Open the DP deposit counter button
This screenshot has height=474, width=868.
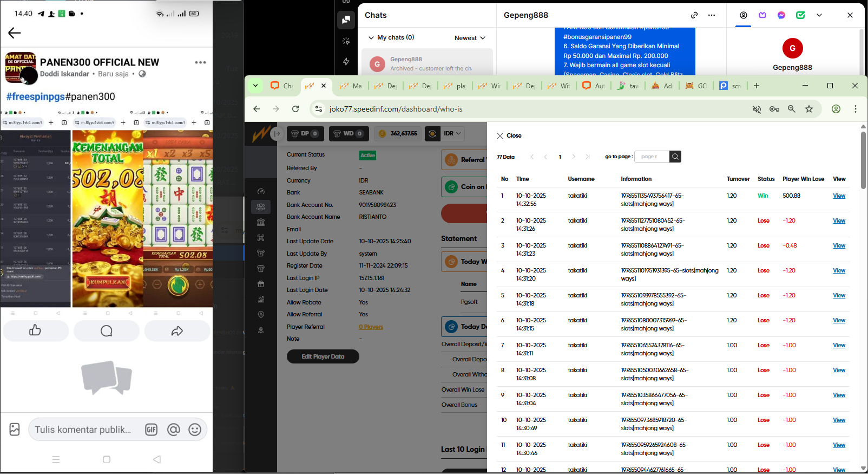(x=305, y=133)
